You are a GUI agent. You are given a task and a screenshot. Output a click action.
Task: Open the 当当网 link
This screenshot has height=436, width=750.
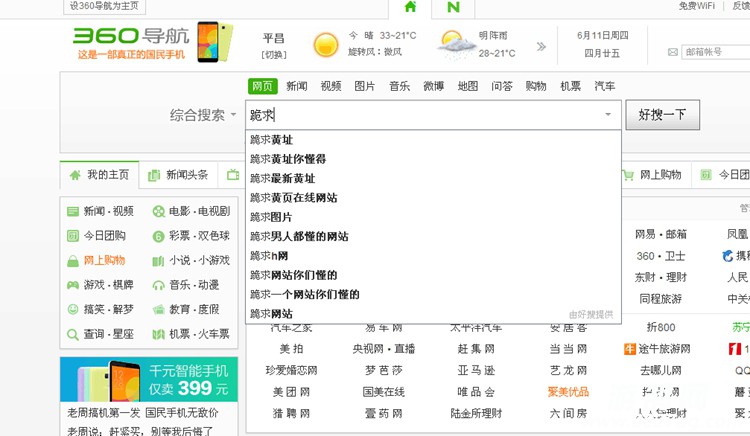click(x=568, y=349)
